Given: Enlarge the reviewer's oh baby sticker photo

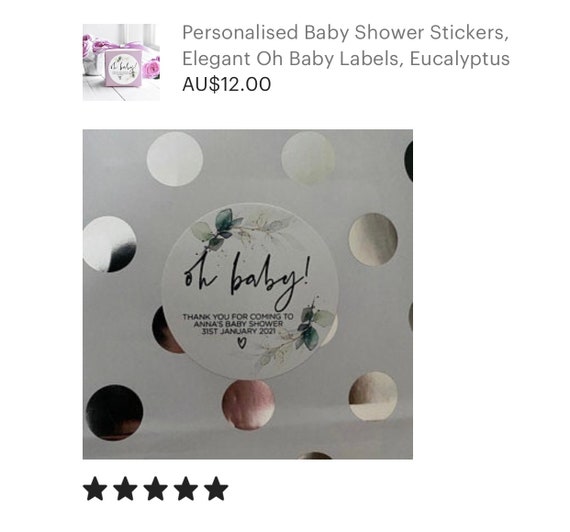Looking at the screenshot, I should click(x=248, y=294).
